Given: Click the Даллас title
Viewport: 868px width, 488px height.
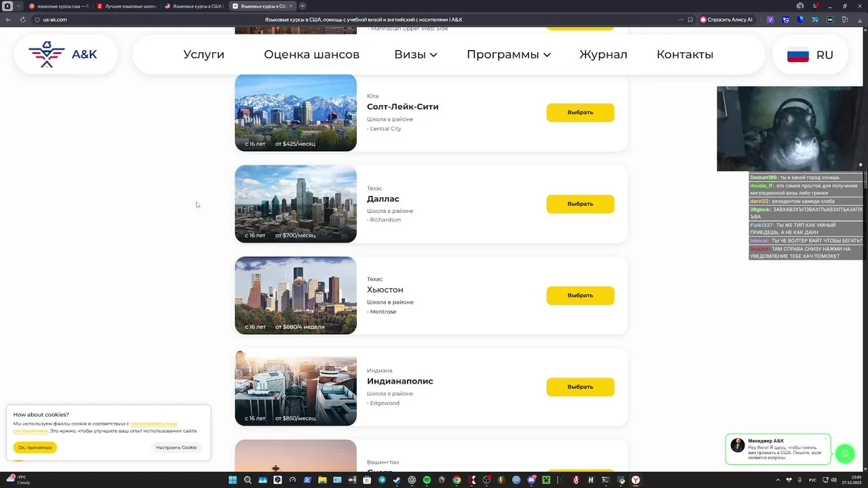Looking at the screenshot, I should pos(383,199).
